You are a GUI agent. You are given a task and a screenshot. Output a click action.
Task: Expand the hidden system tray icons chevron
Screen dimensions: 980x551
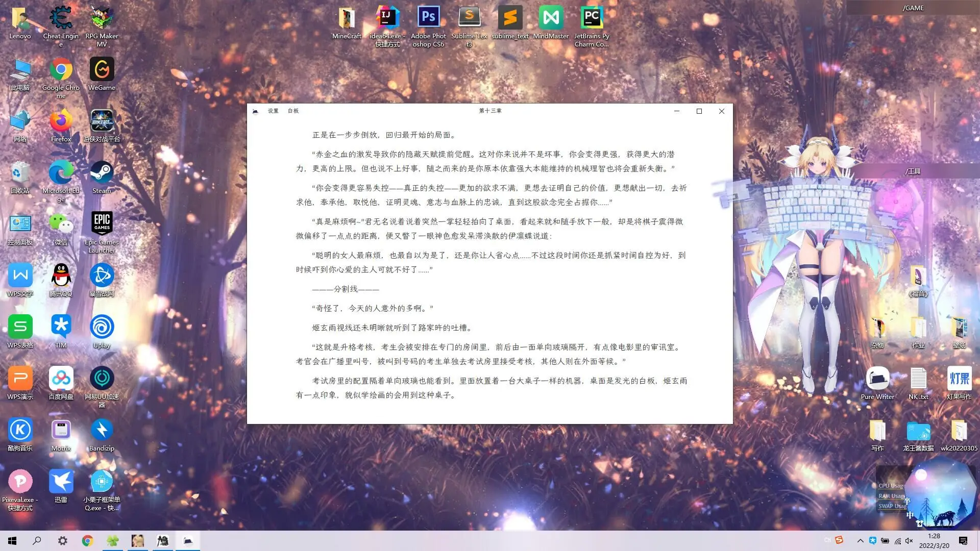click(x=860, y=541)
